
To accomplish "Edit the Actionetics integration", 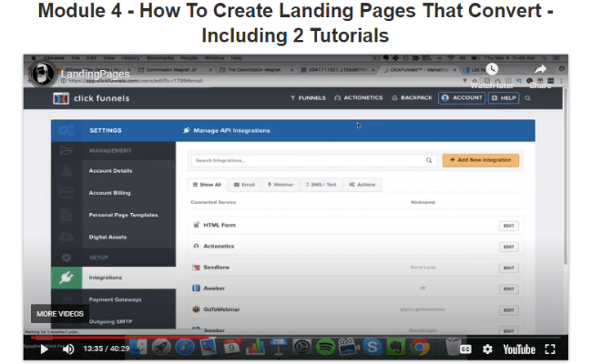I will pos(509,248).
